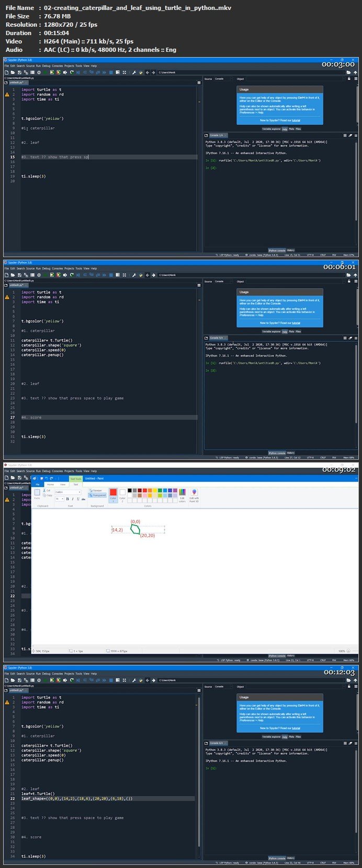
Task: Click the Save icon in Paint's quick access bar
Action: coord(41,478)
